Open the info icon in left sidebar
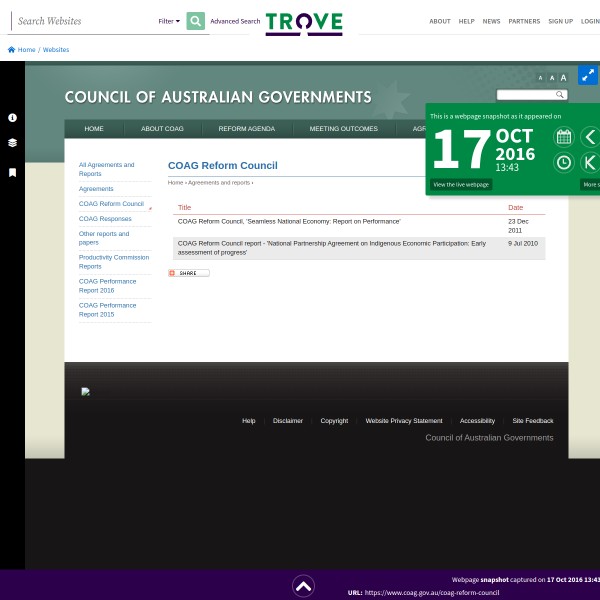Viewport: 600px width, 600px height. coord(12,117)
